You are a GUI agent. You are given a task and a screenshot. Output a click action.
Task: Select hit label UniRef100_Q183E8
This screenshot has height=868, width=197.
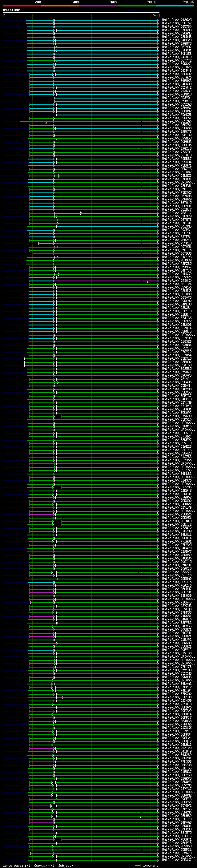pos(177,342)
